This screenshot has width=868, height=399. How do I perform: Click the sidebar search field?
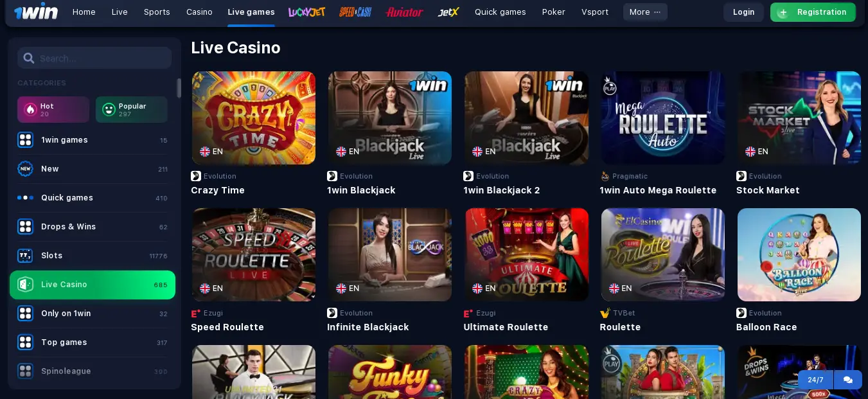click(x=94, y=58)
